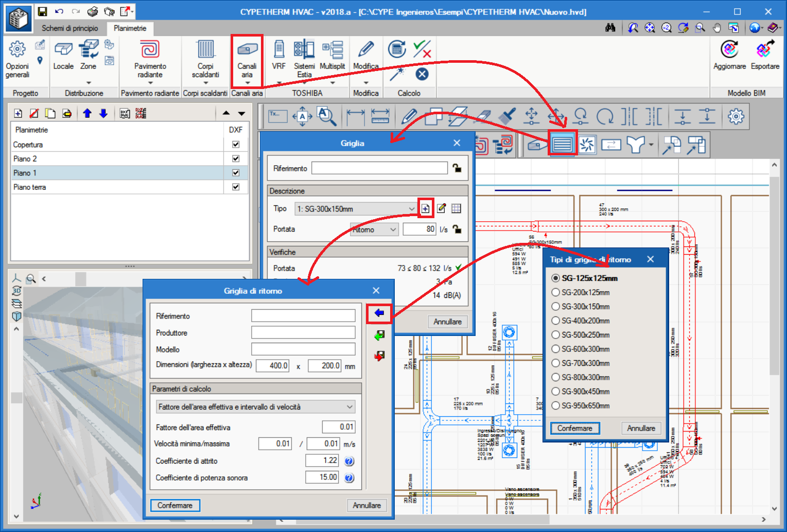The image size is (787, 532).
Task: Select the diffuser tool icon
Action: (x=587, y=145)
